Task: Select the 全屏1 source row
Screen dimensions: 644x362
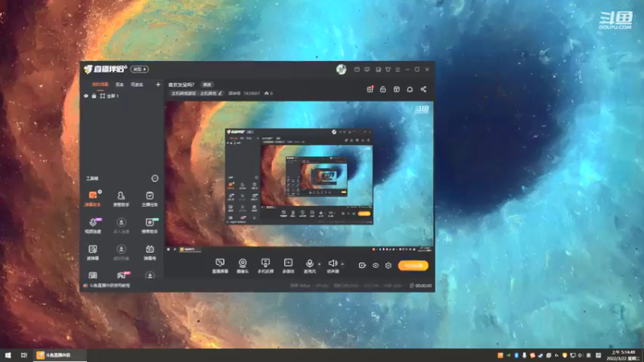Action: pyautogui.click(x=122, y=96)
